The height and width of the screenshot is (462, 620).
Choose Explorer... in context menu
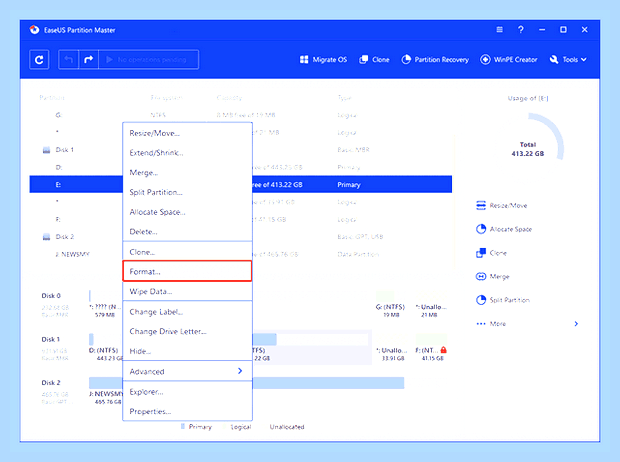coord(187,392)
